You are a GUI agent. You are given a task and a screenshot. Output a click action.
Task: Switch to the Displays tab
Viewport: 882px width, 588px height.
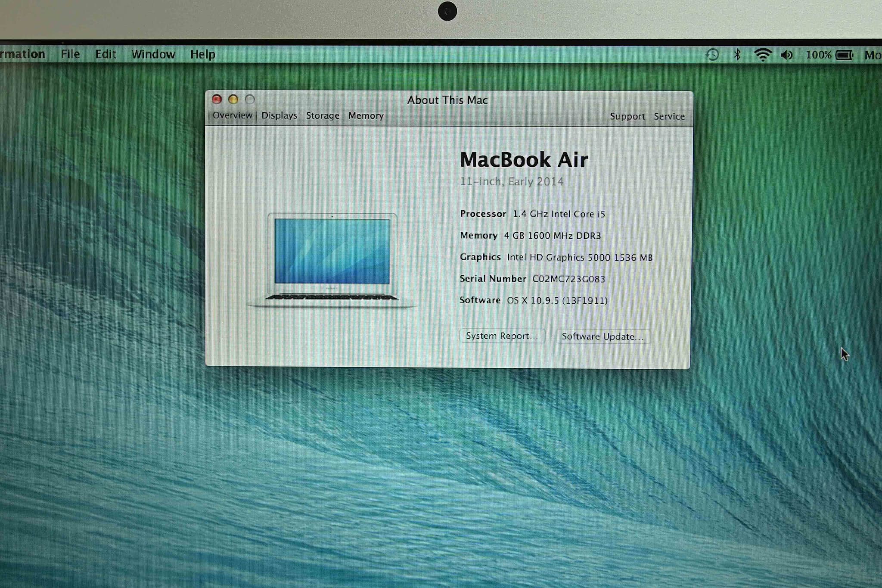point(279,116)
